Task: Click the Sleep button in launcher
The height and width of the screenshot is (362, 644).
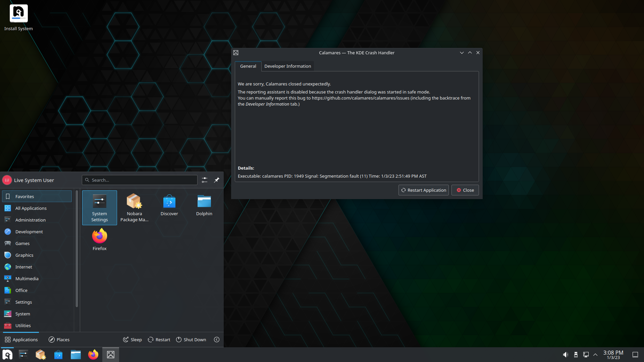Action: [132, 340]
